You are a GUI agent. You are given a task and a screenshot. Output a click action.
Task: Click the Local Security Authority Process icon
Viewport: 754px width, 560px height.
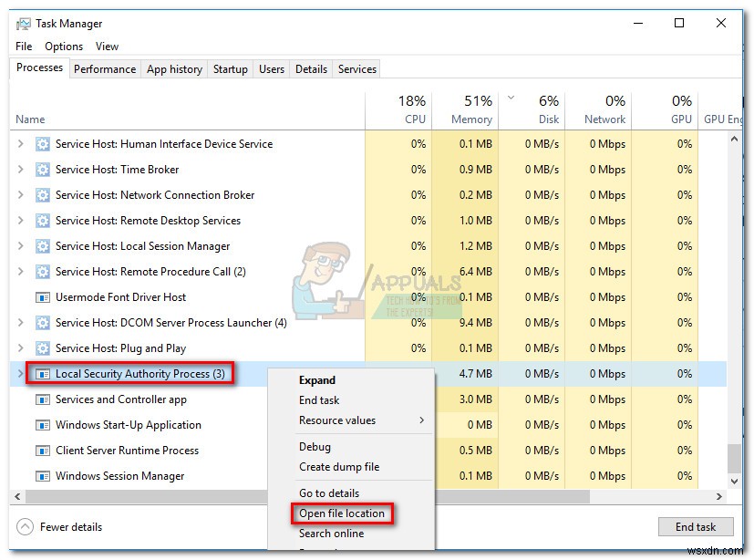coord(43,374)
